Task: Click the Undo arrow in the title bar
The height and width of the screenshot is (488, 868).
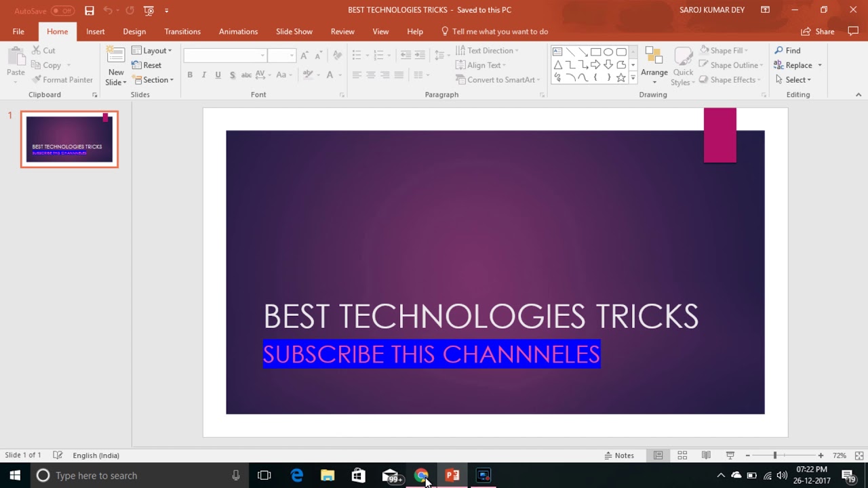Action: 107,10
